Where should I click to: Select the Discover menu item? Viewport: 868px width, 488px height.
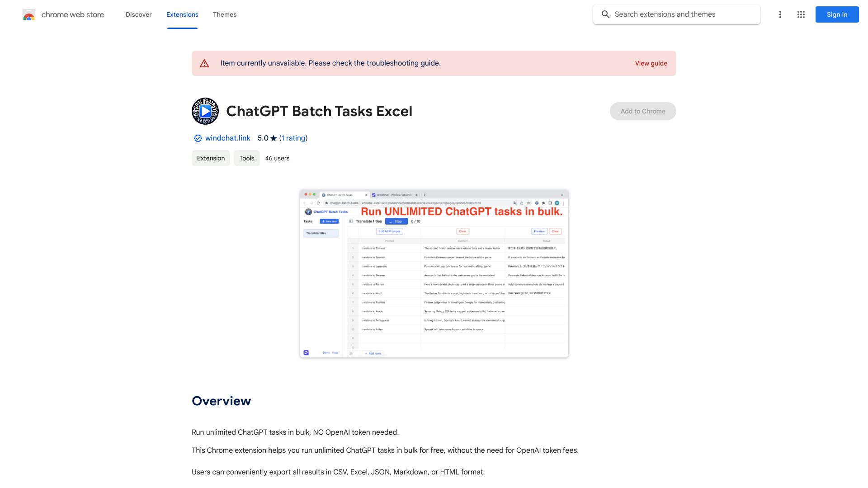138,14
